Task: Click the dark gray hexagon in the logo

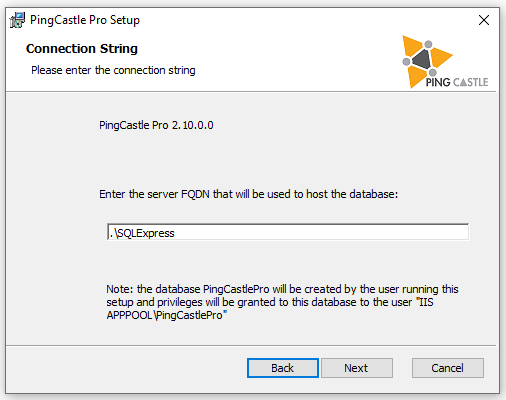Action: pos(421,59)
